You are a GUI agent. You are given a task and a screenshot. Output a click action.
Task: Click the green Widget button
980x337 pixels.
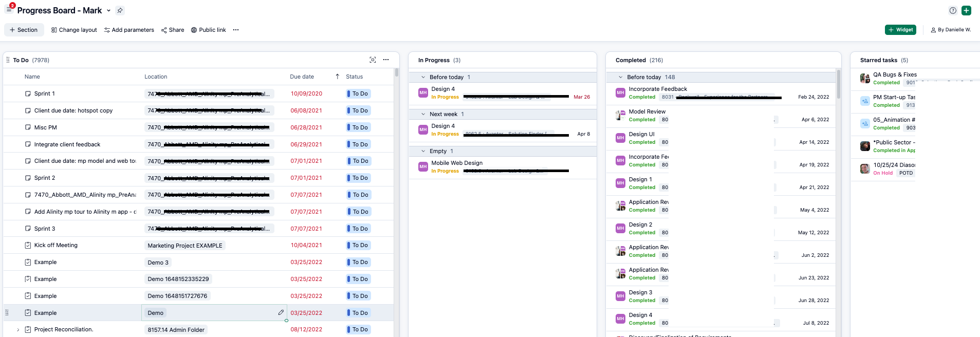click(x=900, y=30)
